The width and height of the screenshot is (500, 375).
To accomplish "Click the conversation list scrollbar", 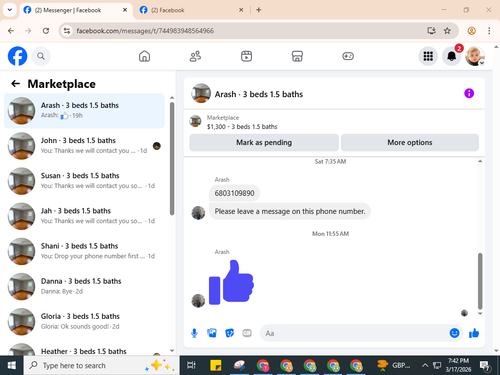I will click(172, 158).
